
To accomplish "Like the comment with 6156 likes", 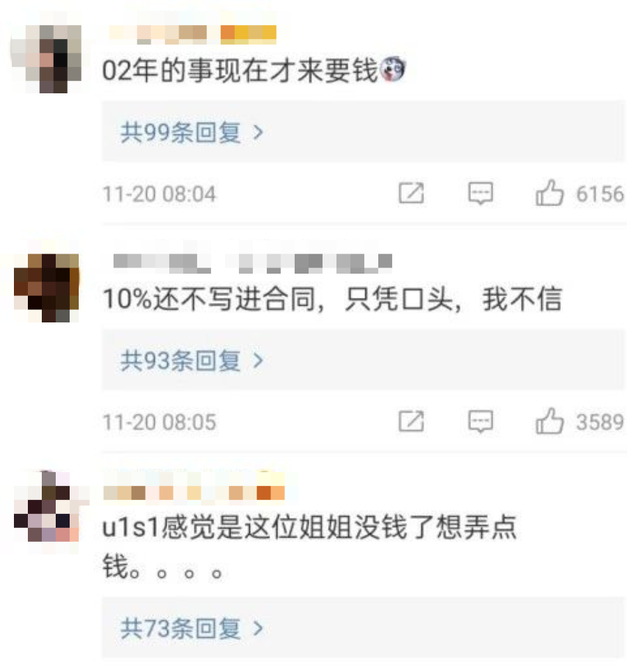I will 550,193.
